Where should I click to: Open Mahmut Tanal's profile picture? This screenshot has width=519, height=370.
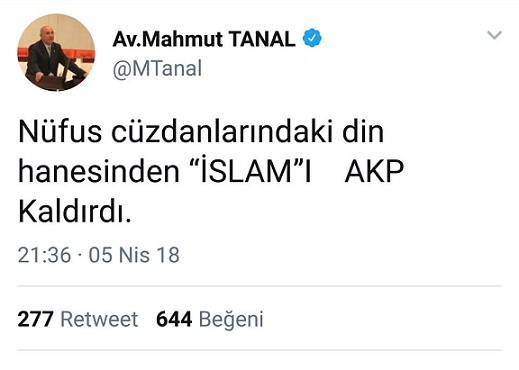56,52
